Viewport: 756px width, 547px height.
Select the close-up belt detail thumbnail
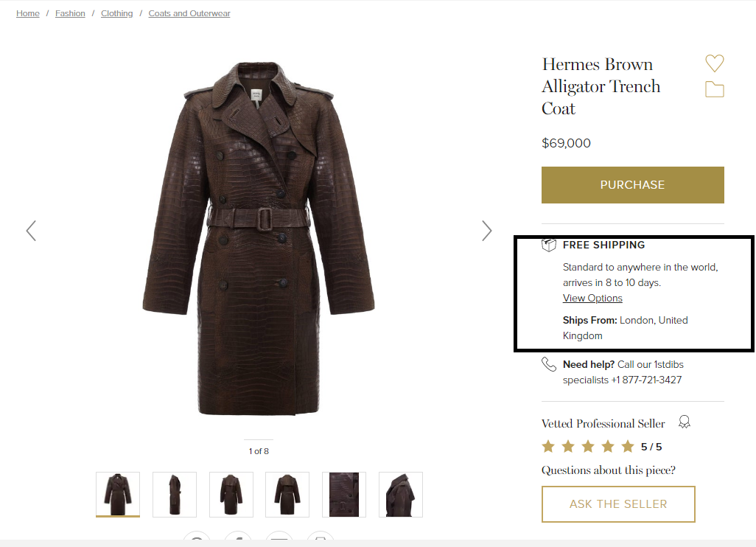[344, 495]
